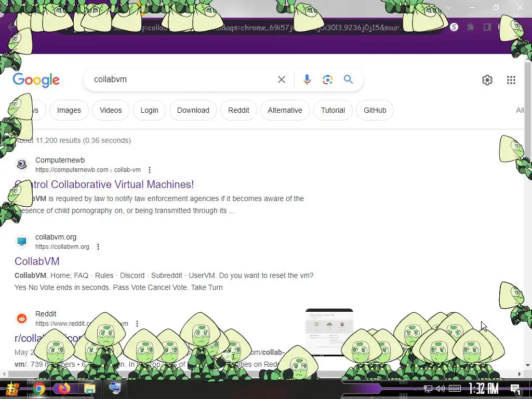Image resolution: width=532 pixels, height=399 pixels.
Task: Apply the Alternative search chip
Action: click(285, 110)
